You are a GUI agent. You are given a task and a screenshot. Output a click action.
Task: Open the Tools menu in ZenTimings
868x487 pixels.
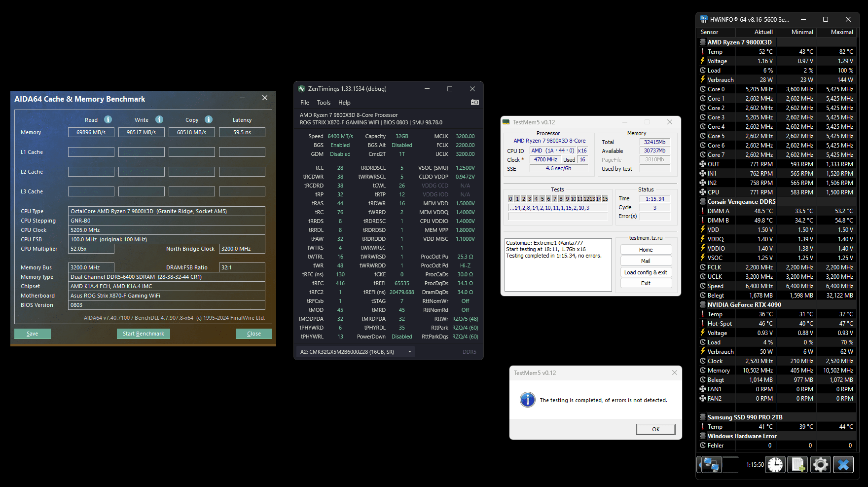[x=324, y=103]
